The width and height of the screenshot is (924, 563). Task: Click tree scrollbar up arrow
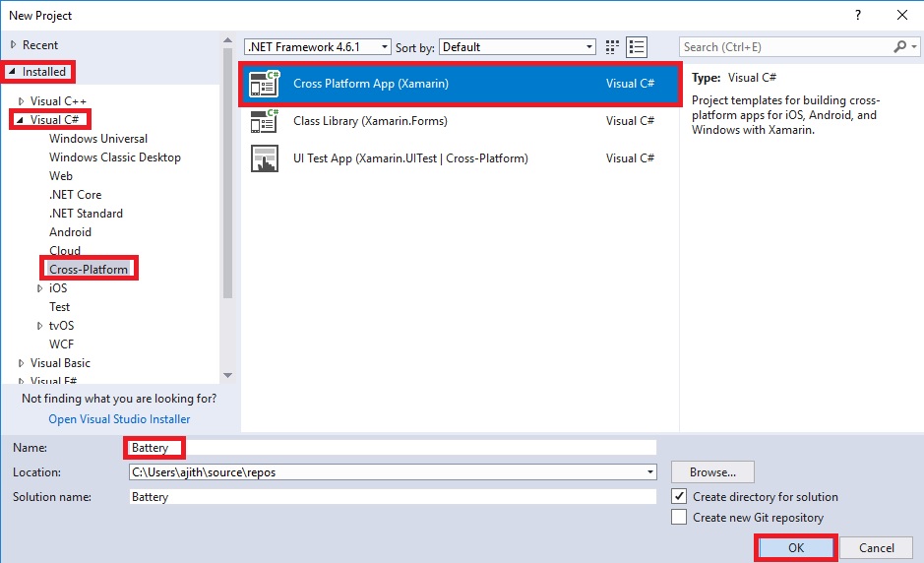[227, 40]
